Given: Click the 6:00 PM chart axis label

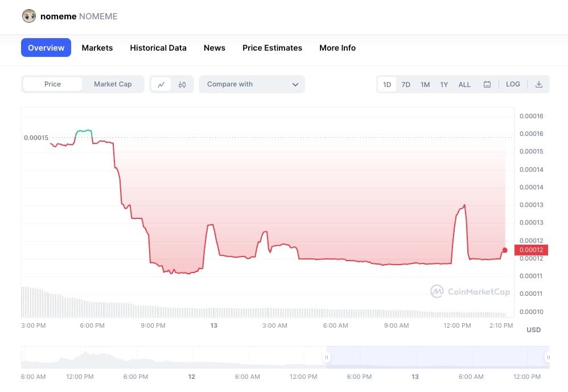Looking at the screenshot, I should [x=92, y=325].
